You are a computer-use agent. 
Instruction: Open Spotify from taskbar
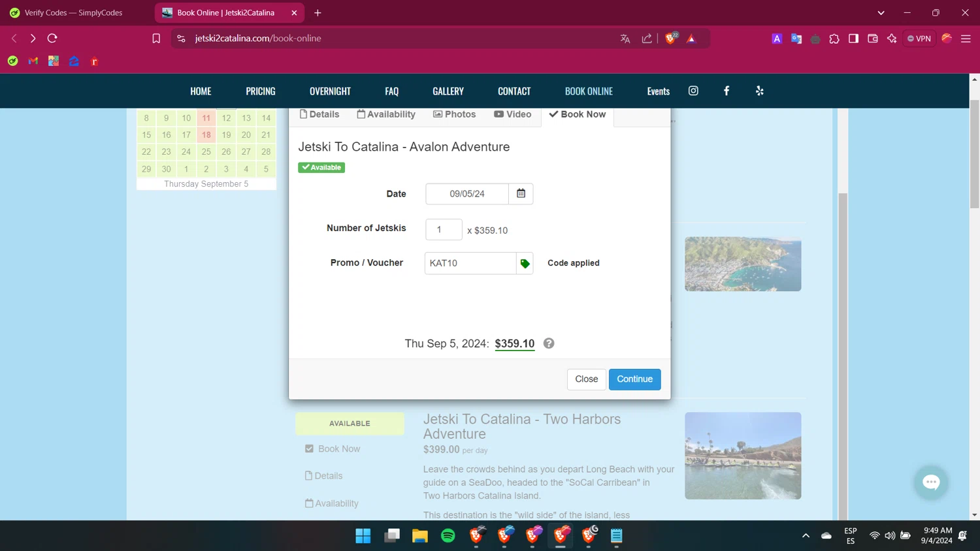coord(448,536)
